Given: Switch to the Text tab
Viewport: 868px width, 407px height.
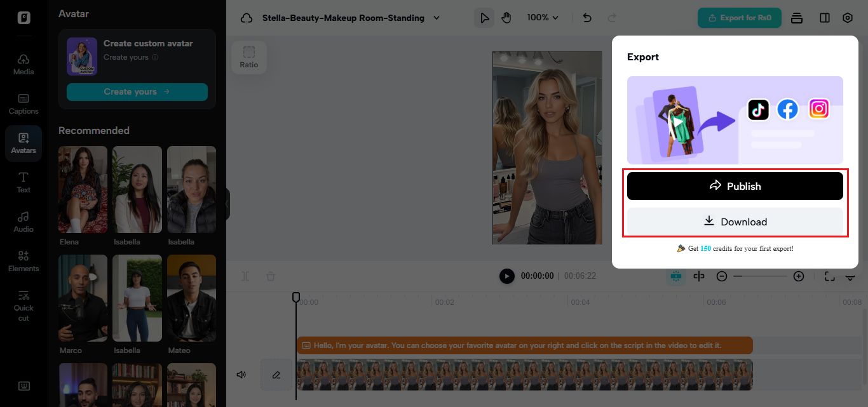Looking at the screenshot, I should click(x=24, y=182).
